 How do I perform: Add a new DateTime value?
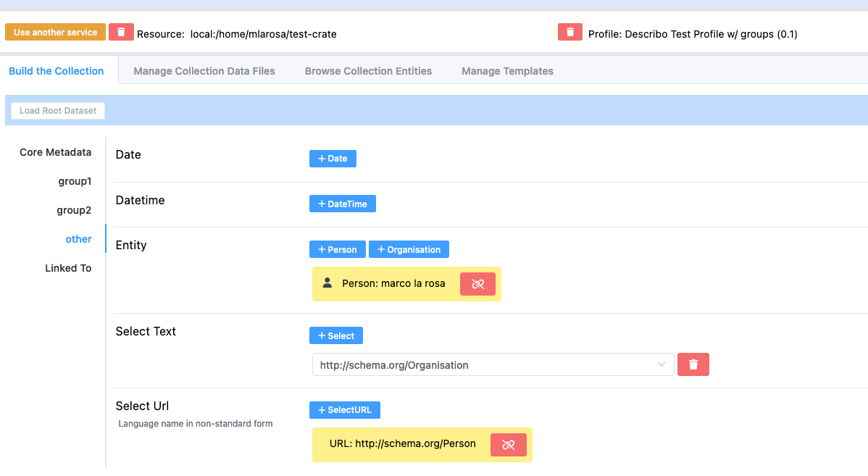pyautogui.click(x=343, y=204)
